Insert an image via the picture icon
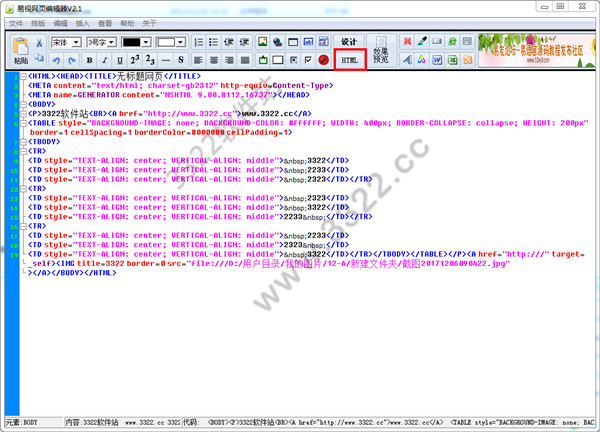600x432 pixels. [x=262, y=42]
